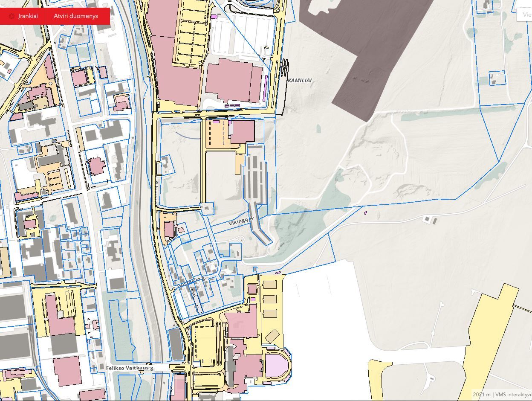Screen dimensions: 532x401
Task: Open the Įrankiai tools menu
Action: pyautogui.click(x=28, y=16)
